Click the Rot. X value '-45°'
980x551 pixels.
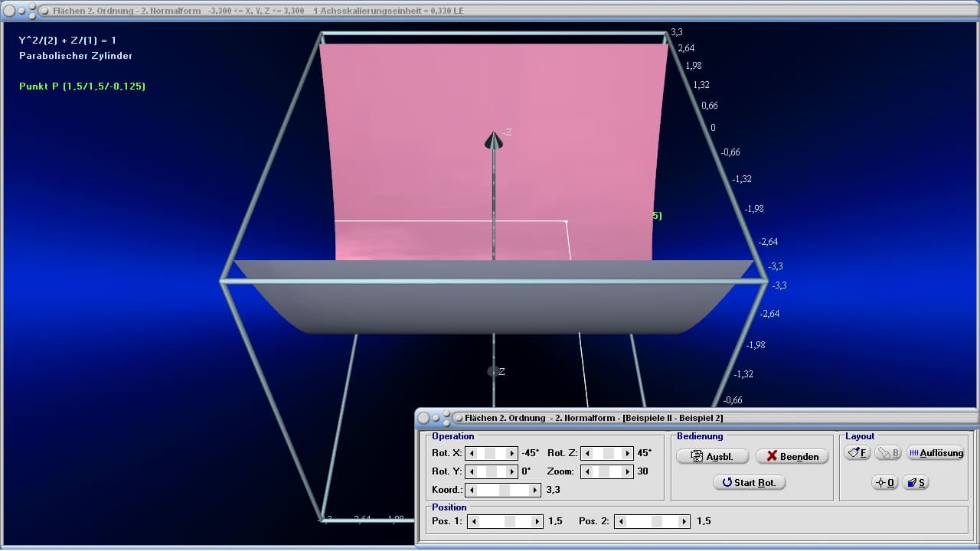click(530, 453)
